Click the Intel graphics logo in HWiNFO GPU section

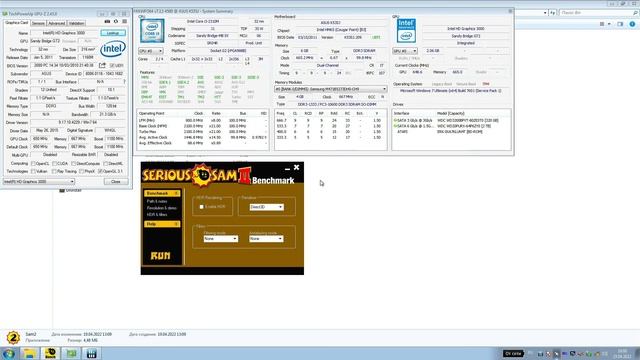pyautogui.click(x=406, y=31)
